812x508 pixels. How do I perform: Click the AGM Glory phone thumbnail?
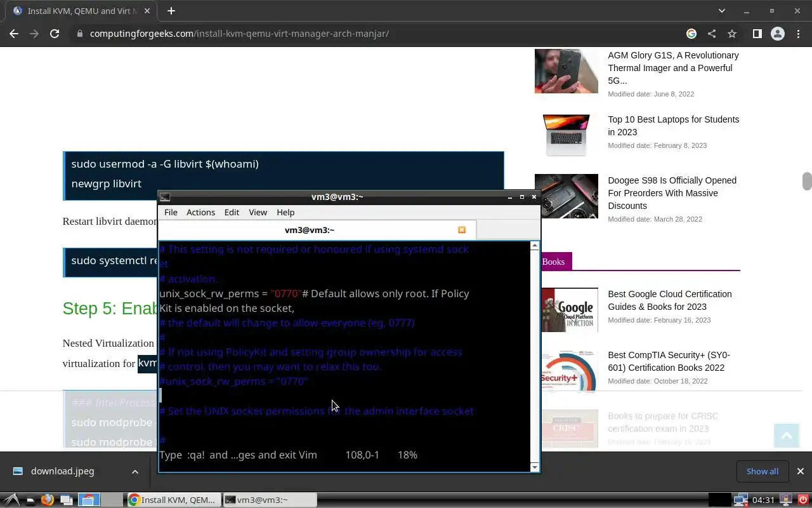(x=566, y=72)
